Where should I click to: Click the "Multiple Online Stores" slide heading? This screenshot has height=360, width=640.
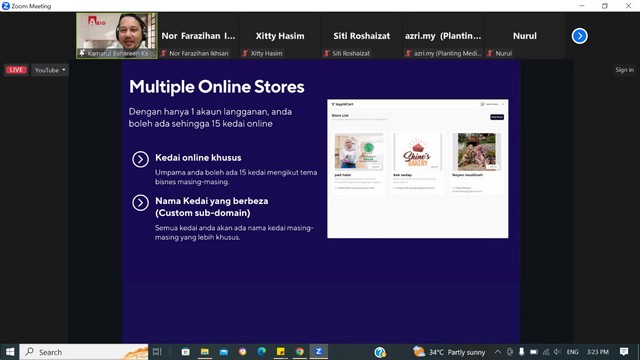coord(217,87)
